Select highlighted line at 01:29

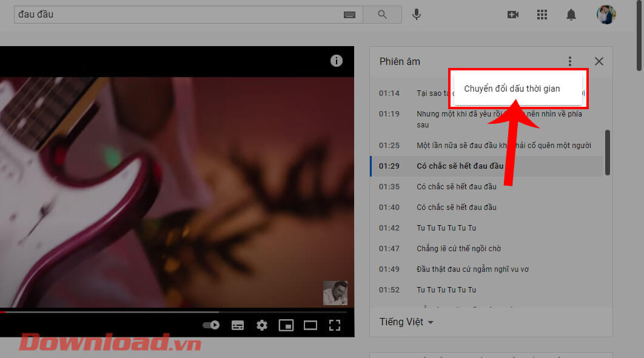[x=486, y=166]
